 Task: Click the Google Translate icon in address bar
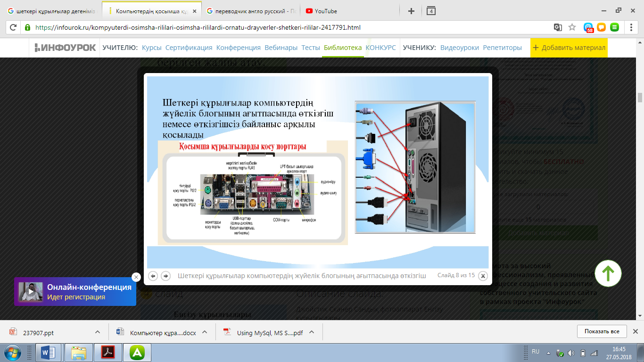pyautogui.click(x=558, y=27)
